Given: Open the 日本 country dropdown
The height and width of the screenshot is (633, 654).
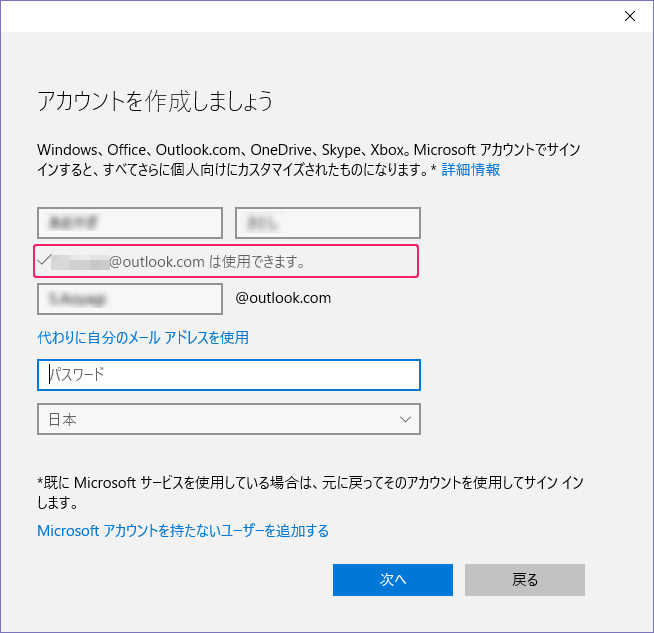Looking at the screenshot, I should coord(229,419).
